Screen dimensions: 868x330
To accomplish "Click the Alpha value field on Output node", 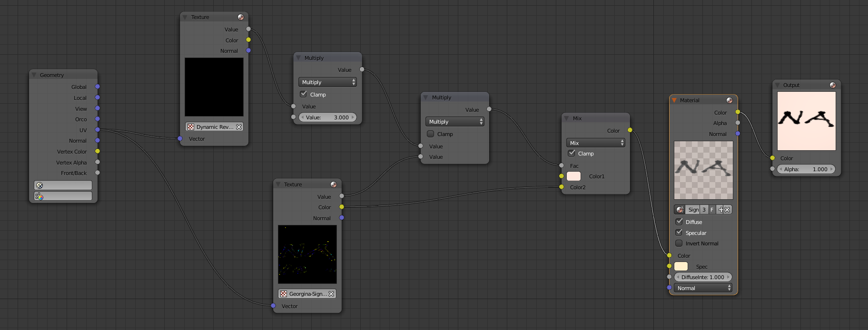I will (806, 169).
